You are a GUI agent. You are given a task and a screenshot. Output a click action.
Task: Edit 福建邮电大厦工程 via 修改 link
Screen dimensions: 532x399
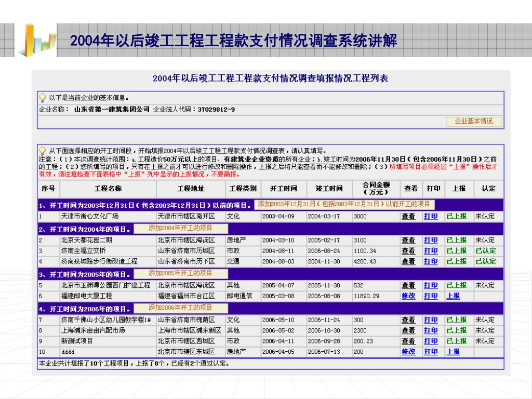[408, 296]
